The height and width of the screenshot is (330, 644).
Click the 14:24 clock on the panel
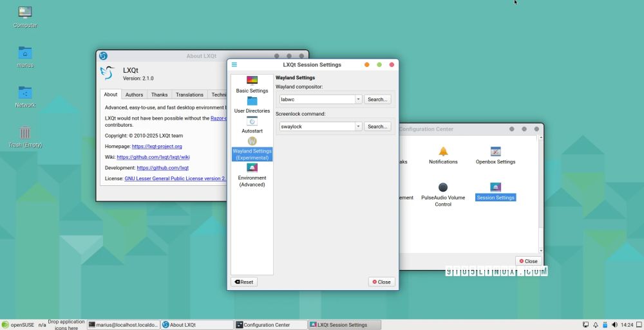pos(627,325)
